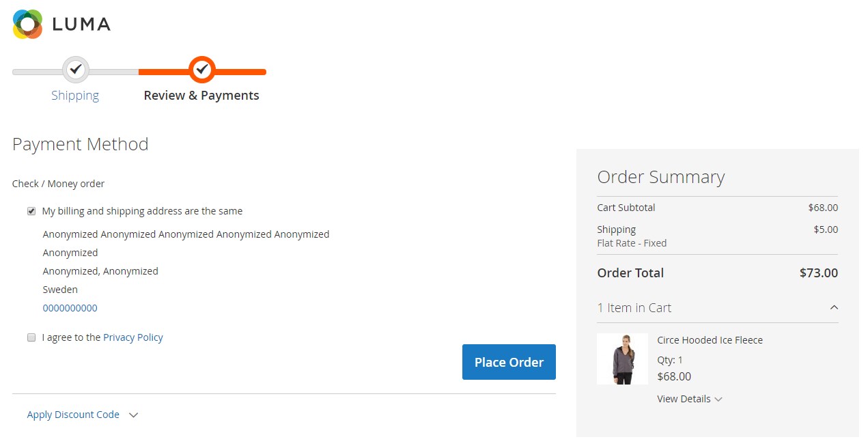Tick the Privacy Policy agreement checkbox
The width and height of the screenshot is (868, 446).
(x=31, y=338)
